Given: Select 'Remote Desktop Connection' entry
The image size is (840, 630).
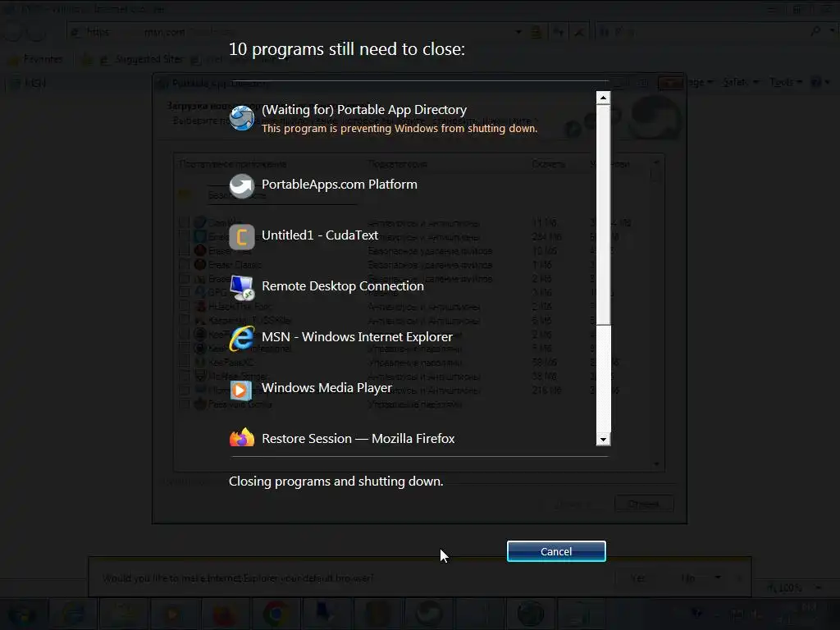Looking at the screenshot, I should pyautogui.click(x=343, y=286).
